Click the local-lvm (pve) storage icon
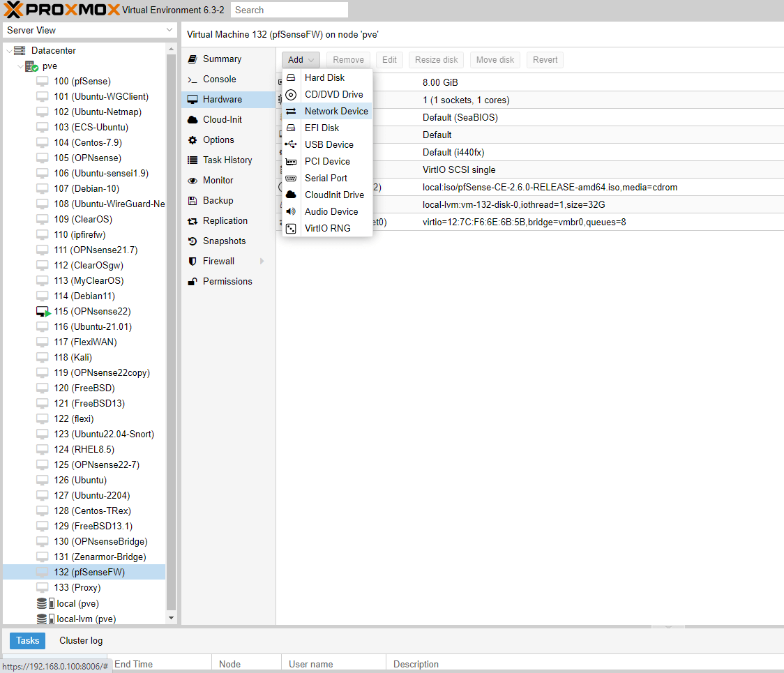The image size is (784, 673). pyautogui.click(x=45, y=619)
